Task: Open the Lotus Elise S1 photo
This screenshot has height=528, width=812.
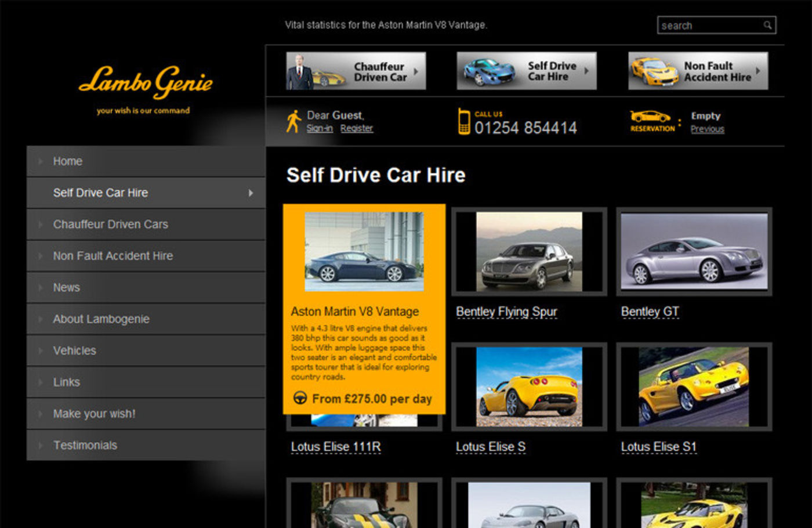Action: coord(694,386)
